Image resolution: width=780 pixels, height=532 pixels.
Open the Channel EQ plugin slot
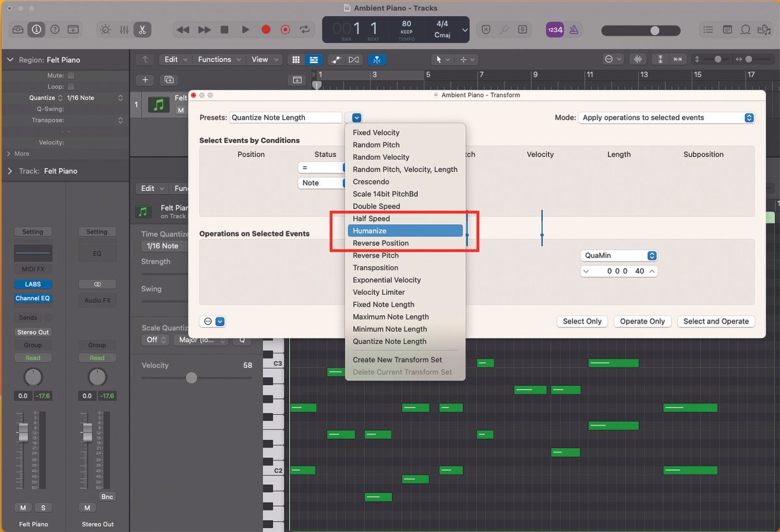pos(33,298)
